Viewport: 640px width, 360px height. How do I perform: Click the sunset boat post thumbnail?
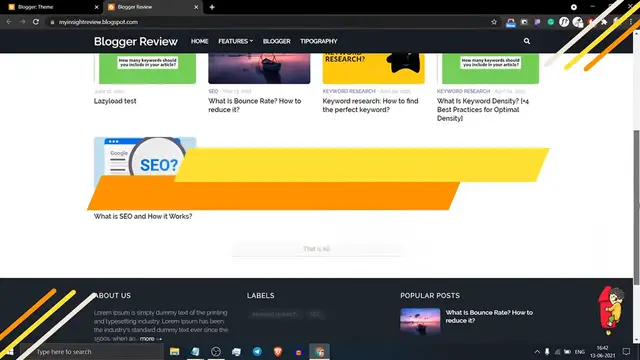click(x=259, y=68)
